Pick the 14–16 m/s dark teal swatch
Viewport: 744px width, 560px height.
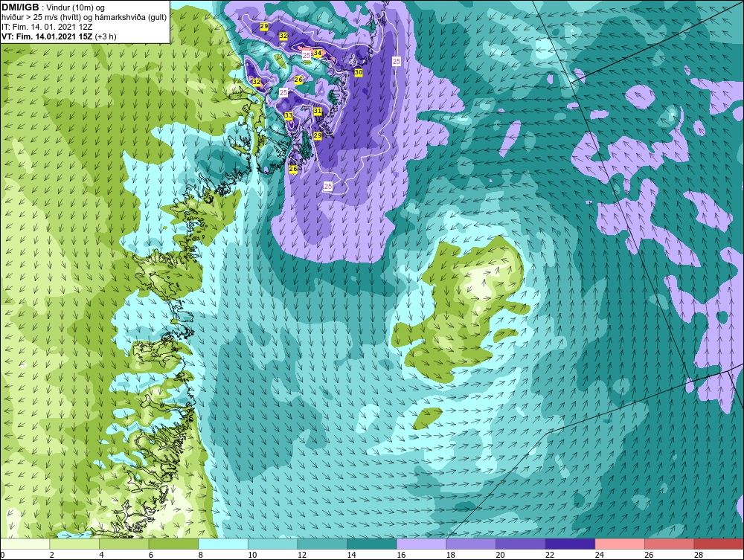[x=371, y=544]
